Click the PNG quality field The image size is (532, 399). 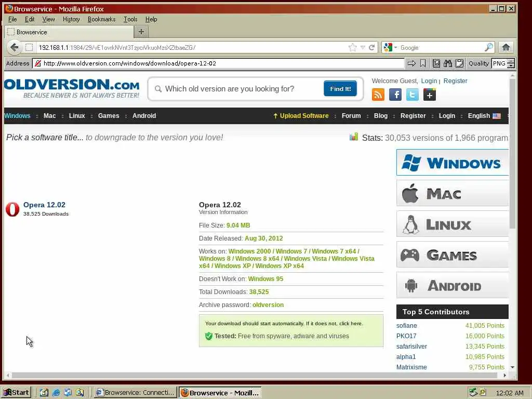point(499,63)
